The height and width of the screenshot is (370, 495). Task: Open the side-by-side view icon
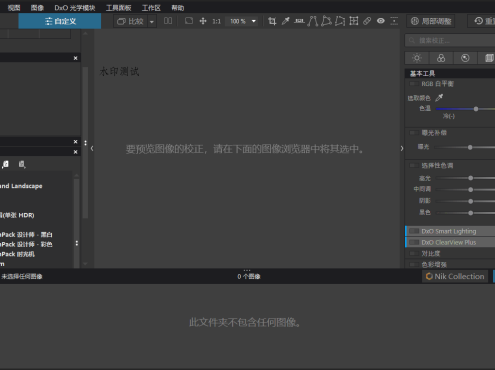(168, 21)
